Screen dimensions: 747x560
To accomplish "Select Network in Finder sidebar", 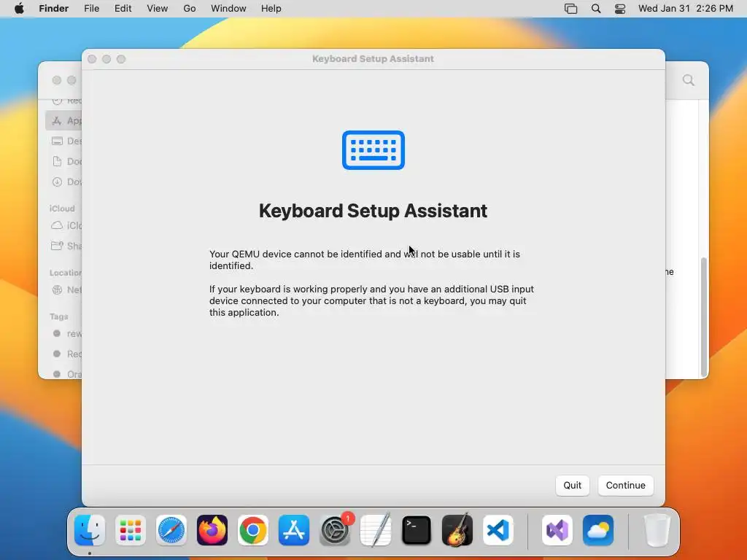I will [x=64, y=289].
